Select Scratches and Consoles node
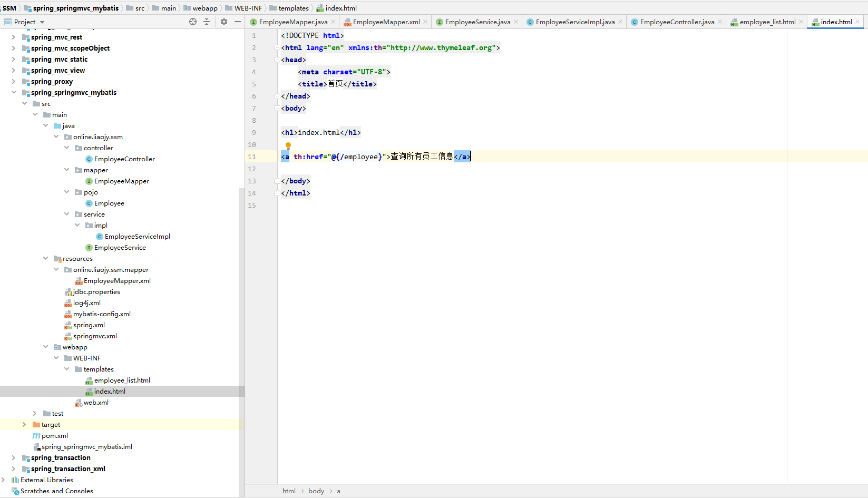The image size is (868, 498). 57,491
